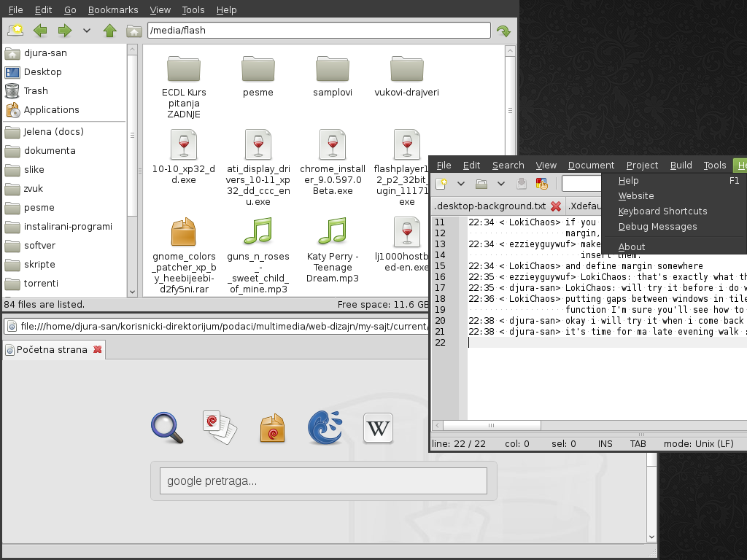Open the Bookmarks menu in file manager

pyautogui.click(x=112, y=10)
